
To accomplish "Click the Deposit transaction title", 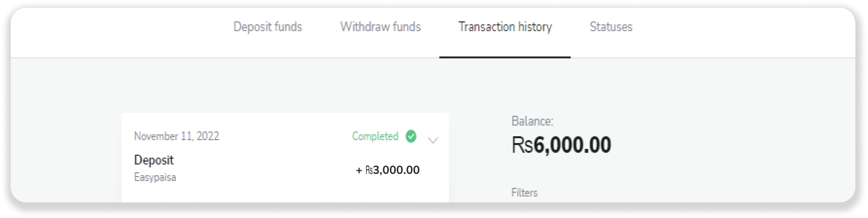I will [x=154, y=160].
